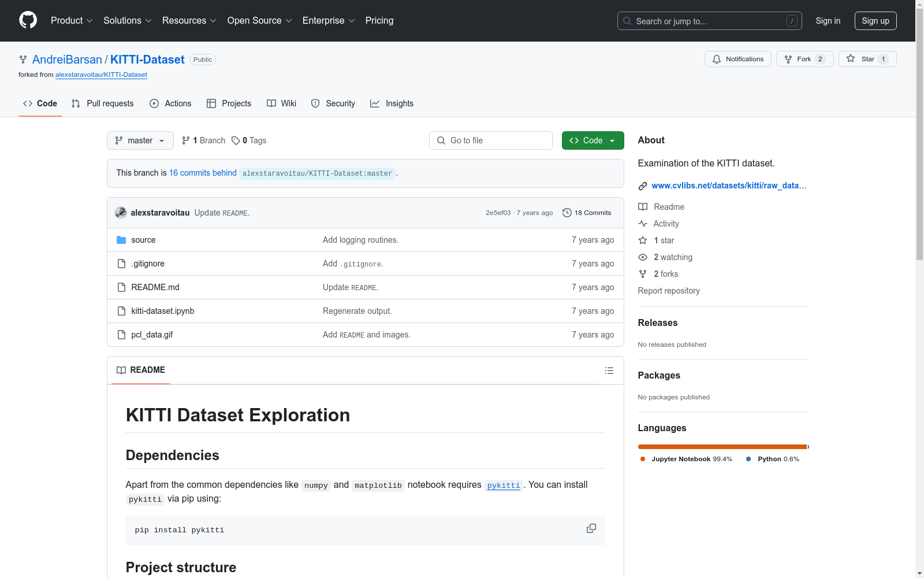Click the .gitignore file icon
The height and width of the screenshot is (578, 924).
pos(121,264)
